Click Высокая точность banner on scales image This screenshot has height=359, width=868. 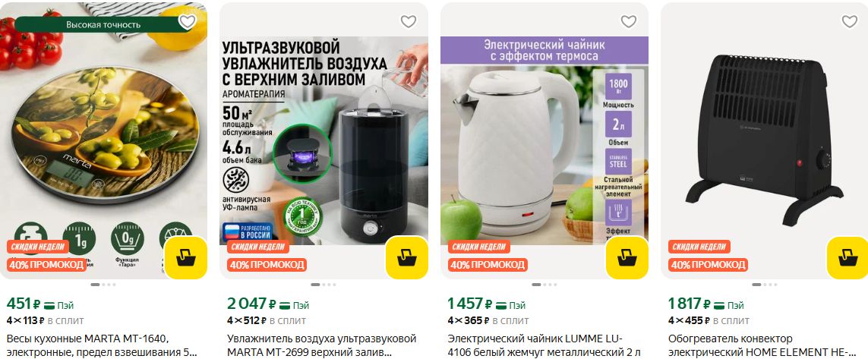point(103,24)
